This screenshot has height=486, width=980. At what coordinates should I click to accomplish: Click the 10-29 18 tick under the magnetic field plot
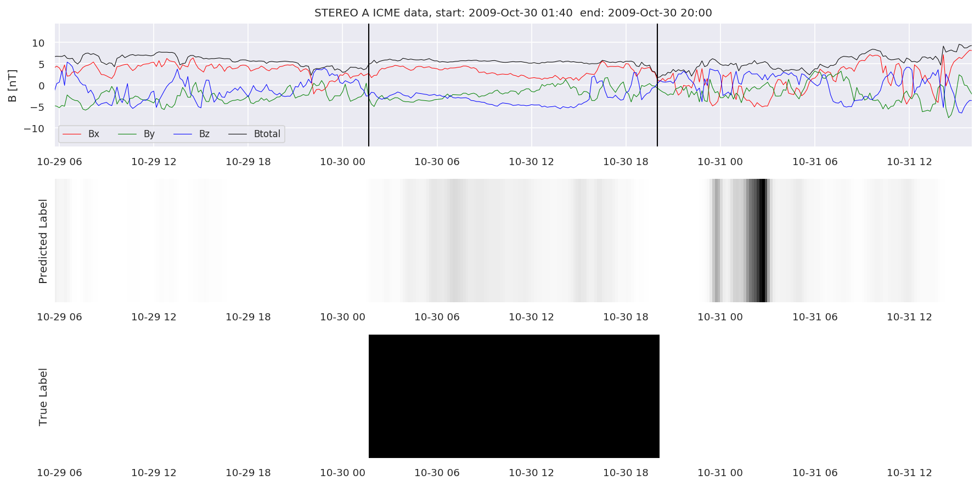coord(248,162)
